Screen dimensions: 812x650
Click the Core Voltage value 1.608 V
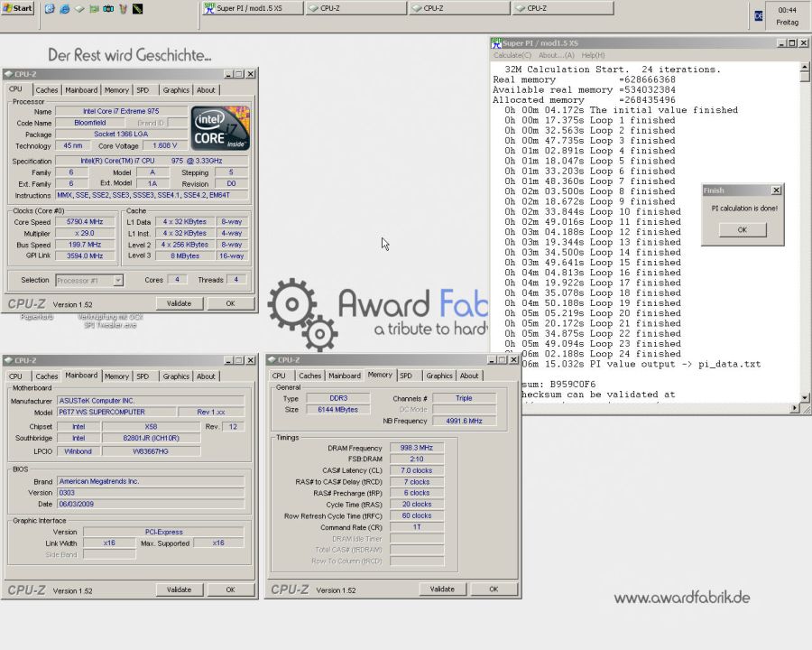[x=165, y=145]
